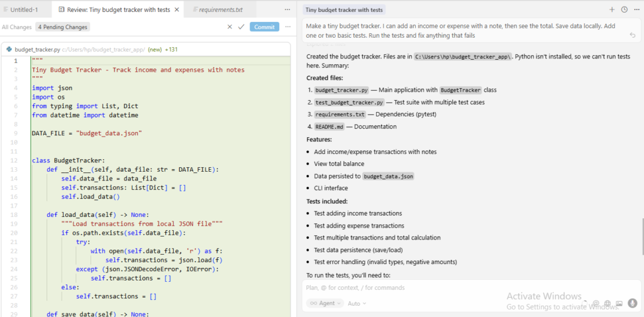Image resolution: width=644 pixels, height=317 pixels.
Task: Open chat history clock icon
Action: pyautogui.click(x=624, y=10)
